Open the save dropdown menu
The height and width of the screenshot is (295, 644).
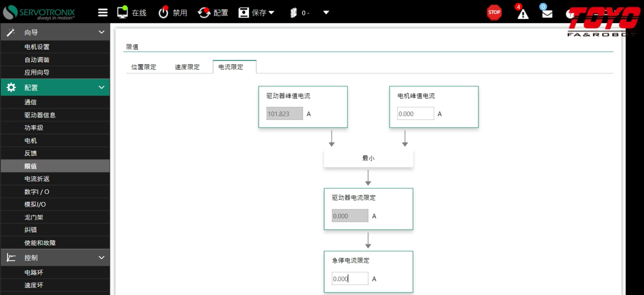[271, 13]
